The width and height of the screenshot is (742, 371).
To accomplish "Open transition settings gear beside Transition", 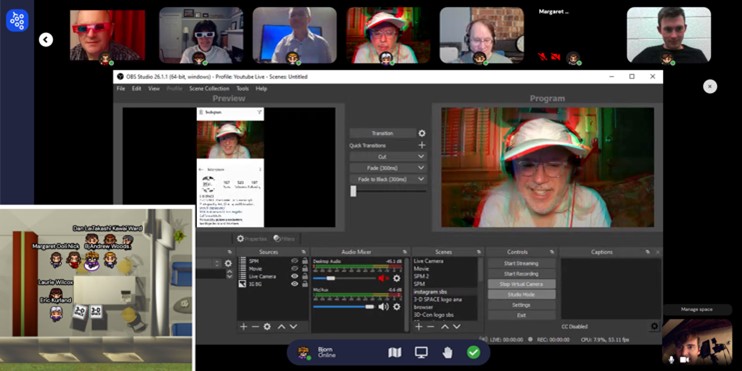I will [422, 133].
